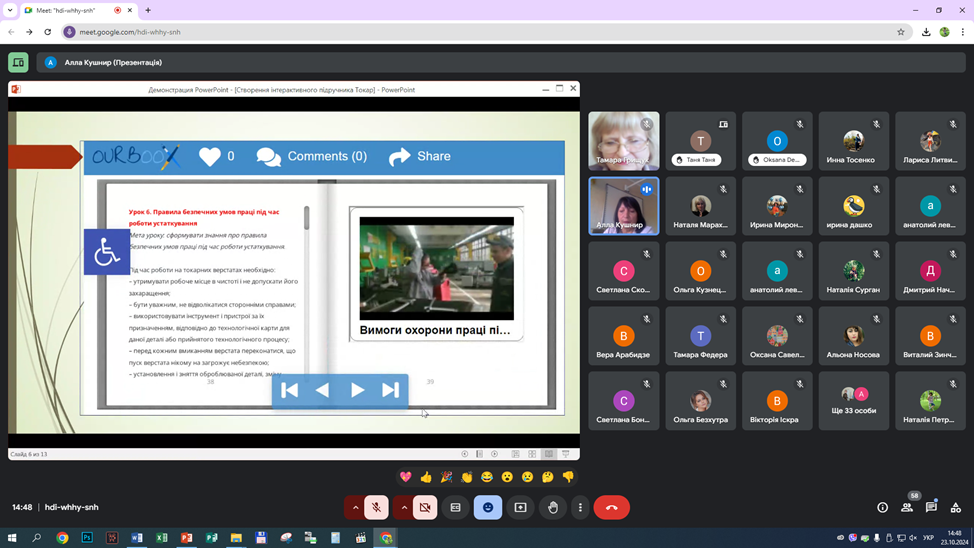
Task: Click the raise hand icon
Action: point(553,508)
